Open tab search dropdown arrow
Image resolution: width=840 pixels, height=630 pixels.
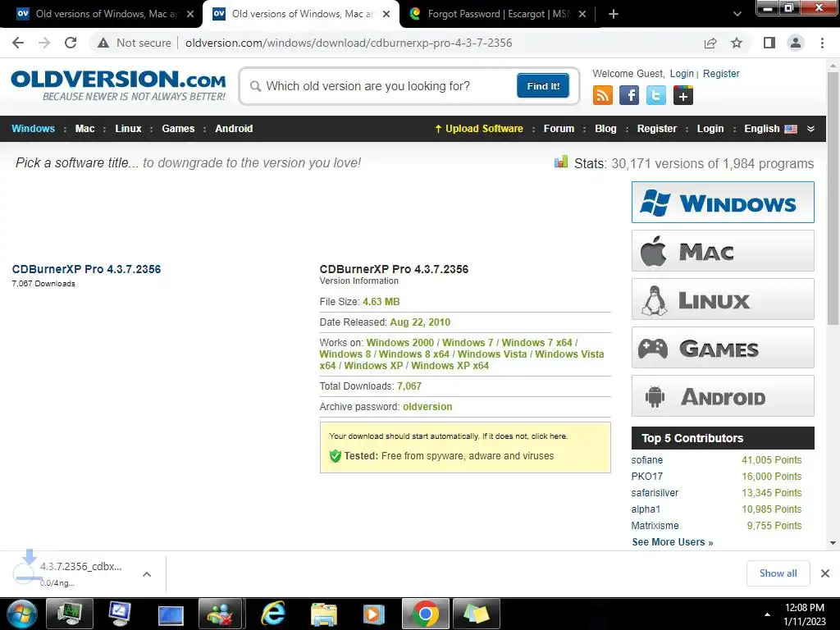coord(737,14)
